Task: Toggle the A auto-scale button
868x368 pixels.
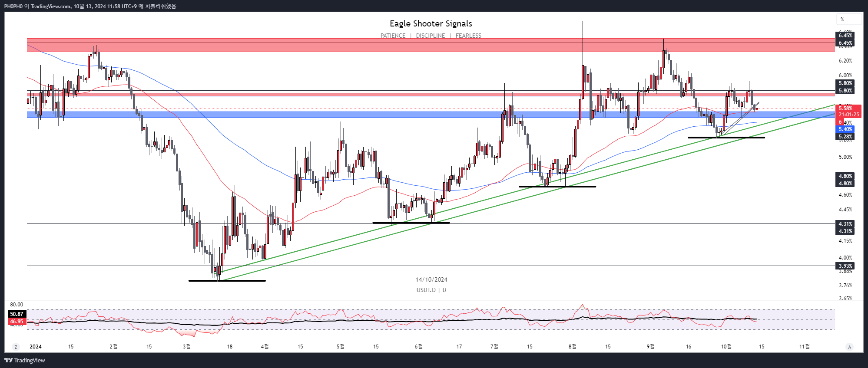Action: (x=850, y=347)
